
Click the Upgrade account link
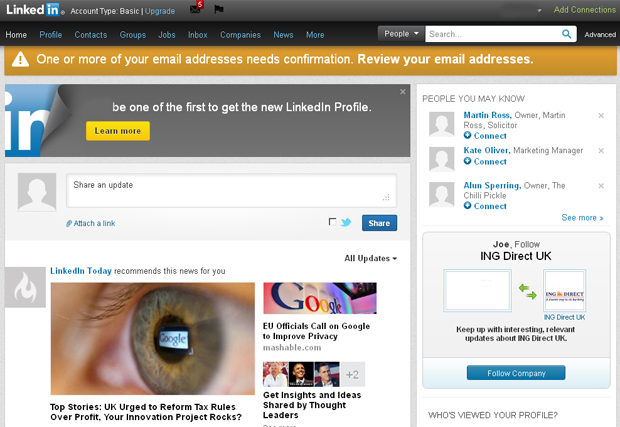click(160, 11)
